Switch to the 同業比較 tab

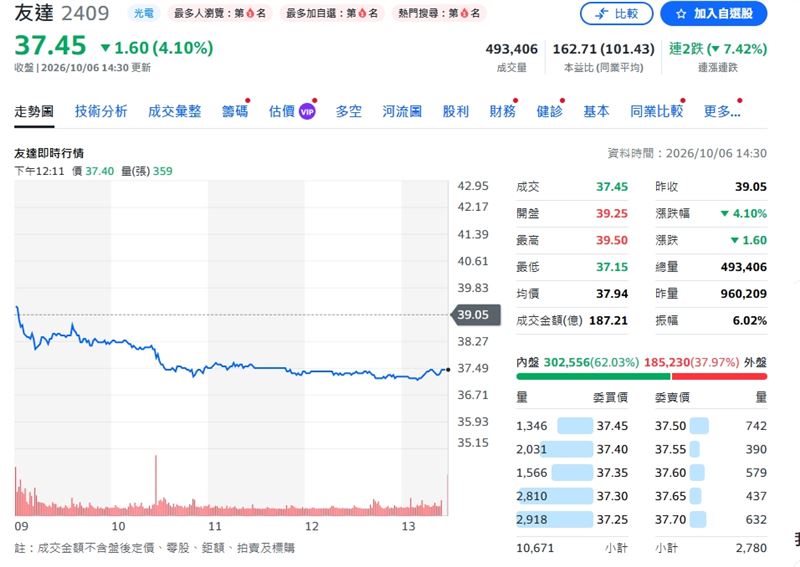pyautogui.click(x=657, y=111)
